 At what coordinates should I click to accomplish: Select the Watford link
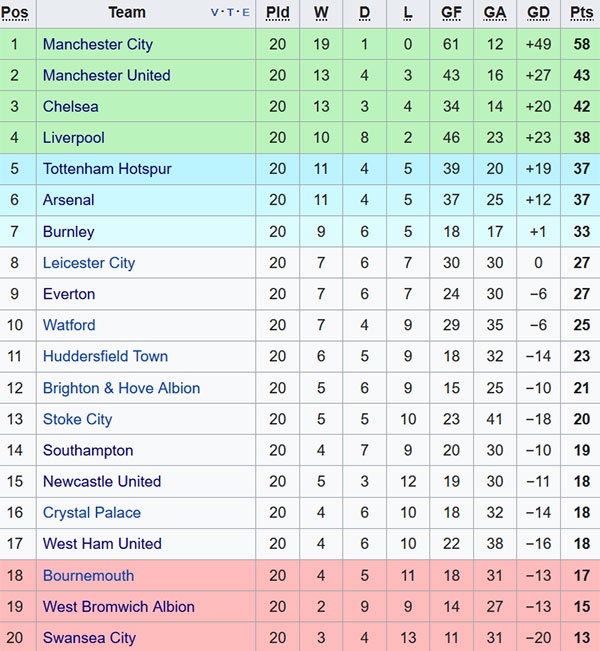tap(69, 325)
